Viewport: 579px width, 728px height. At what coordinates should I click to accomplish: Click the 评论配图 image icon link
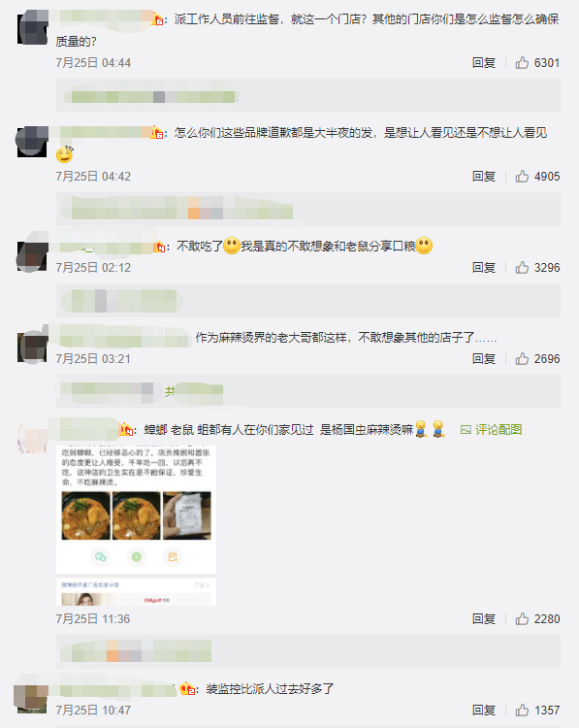click(491, 429)
